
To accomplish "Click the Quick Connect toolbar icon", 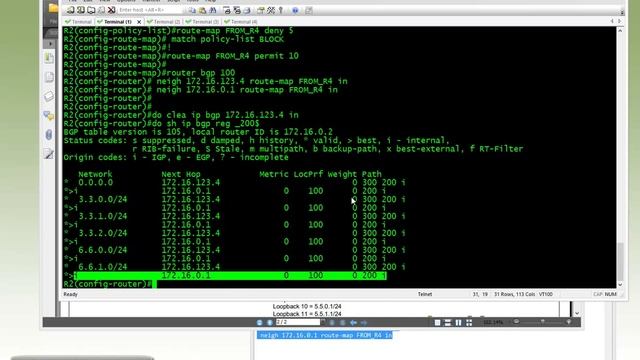I will tap(81, 10).
